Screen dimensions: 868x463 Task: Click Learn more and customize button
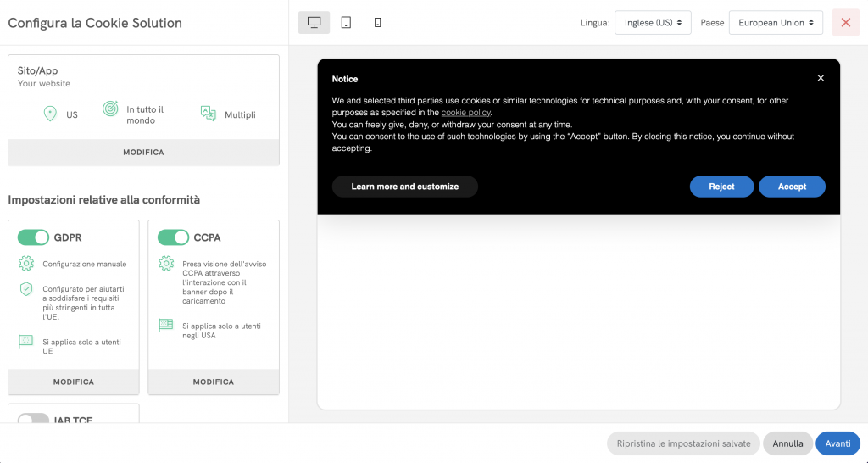[x=404, y=187]
